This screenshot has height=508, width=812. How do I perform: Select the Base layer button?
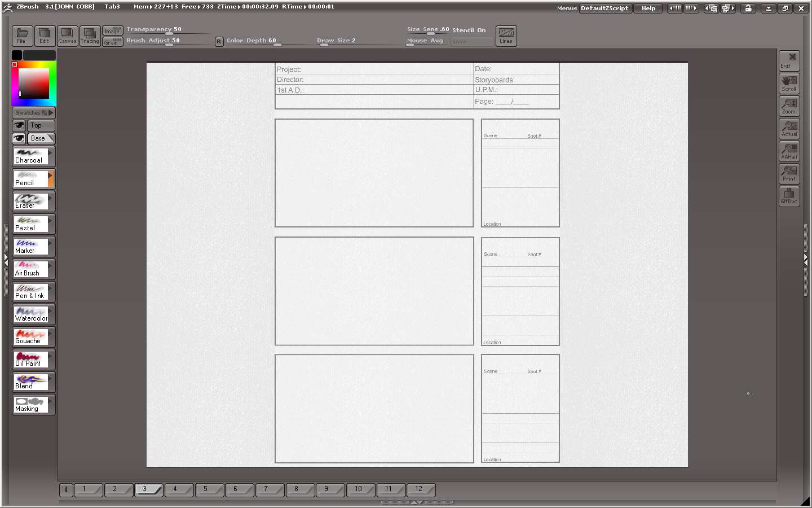pyautogui.click(x=41, y=138)
